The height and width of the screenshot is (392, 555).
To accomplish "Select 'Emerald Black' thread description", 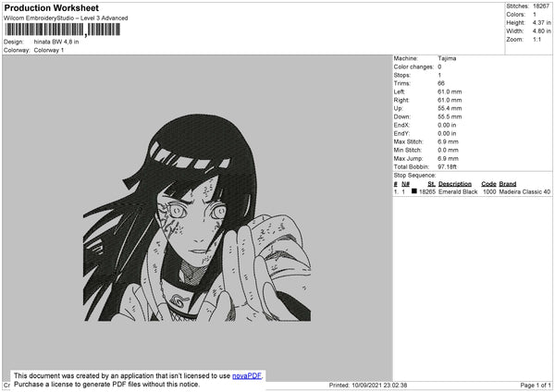I will [x=458, y=191].
